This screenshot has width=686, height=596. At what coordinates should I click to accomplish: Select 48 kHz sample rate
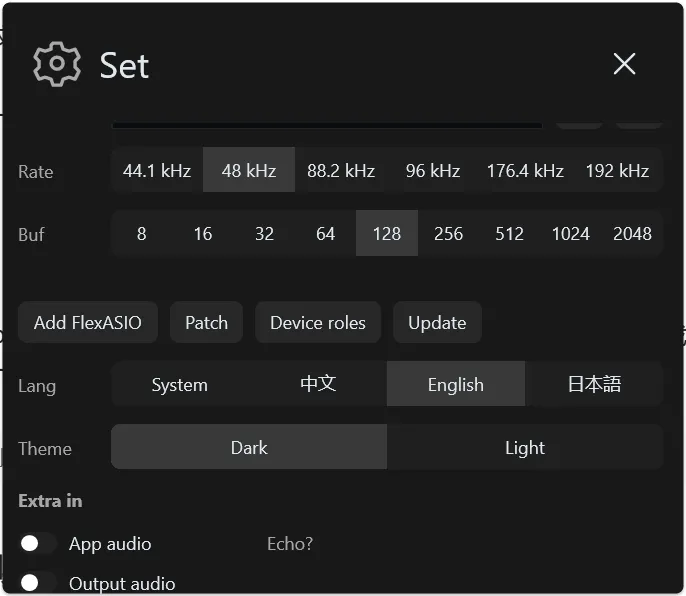[x=249, y=170]
